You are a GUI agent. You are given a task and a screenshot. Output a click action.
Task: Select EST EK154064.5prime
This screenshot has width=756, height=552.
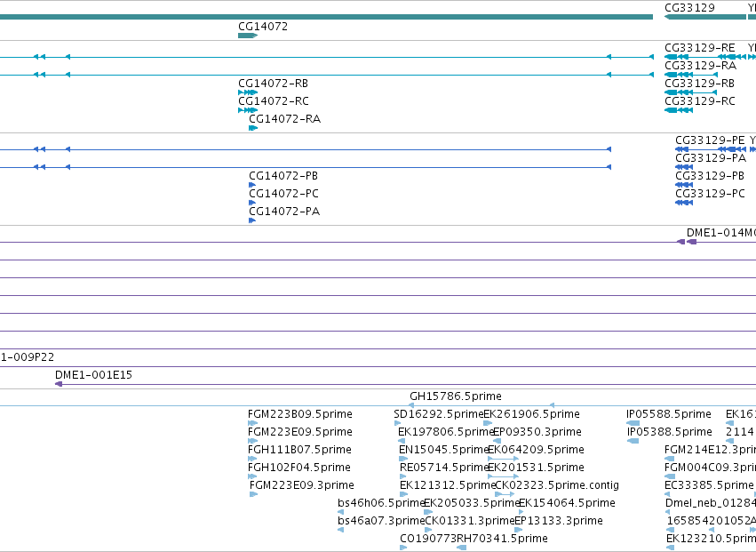point(567,503)
